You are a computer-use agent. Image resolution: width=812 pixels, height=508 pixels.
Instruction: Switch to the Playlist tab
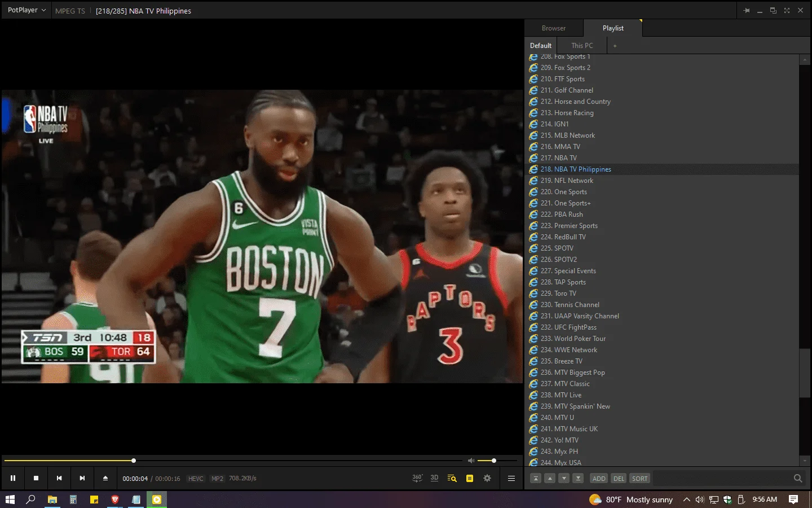point(613,28)
